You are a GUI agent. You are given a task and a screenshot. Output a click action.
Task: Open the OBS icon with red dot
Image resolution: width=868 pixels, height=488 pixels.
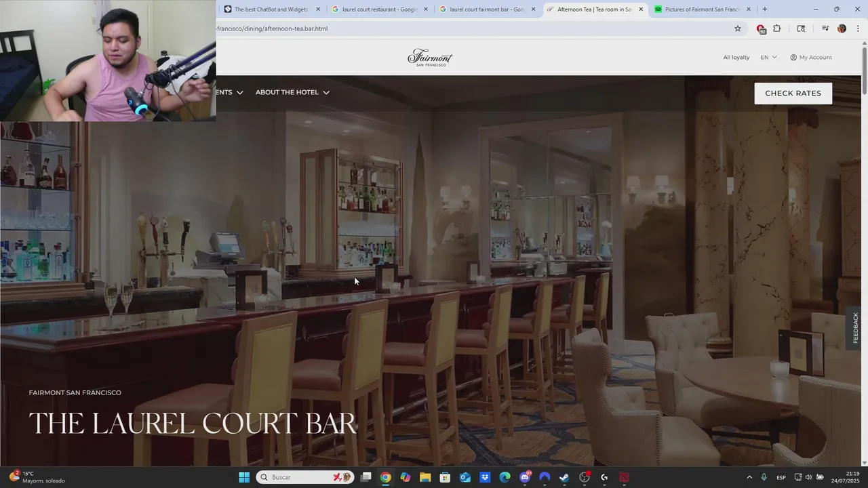coord(585,477)
